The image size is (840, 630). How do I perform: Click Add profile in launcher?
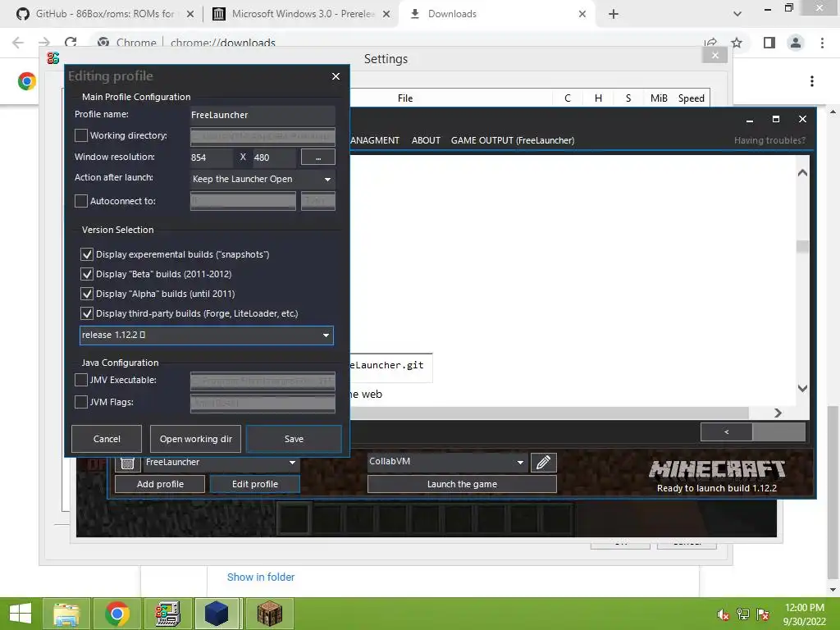click(160, 484)
